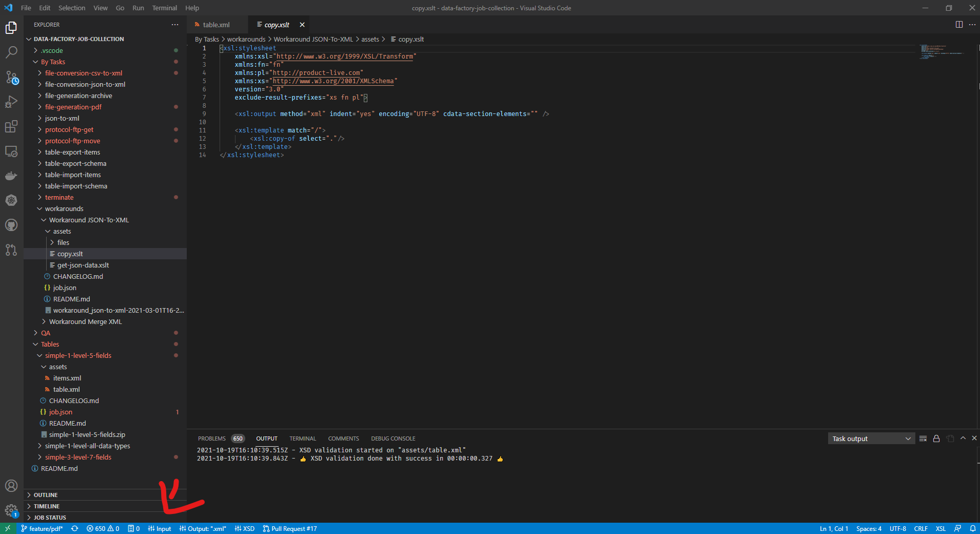The height and width of the screenshot is (534, 980).
Task: Click the split editor right icon
Action: click(x=958, y=25)
